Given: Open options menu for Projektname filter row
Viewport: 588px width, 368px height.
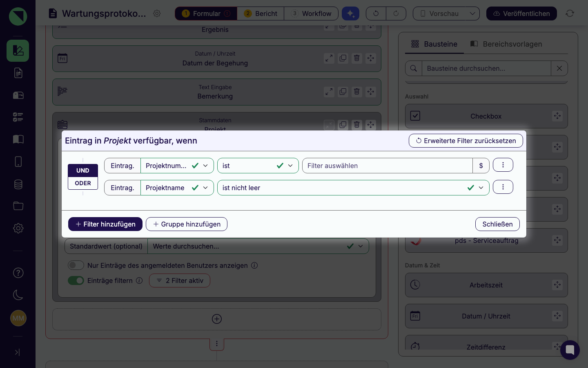Looking at the screenshot, I should 503,187.
